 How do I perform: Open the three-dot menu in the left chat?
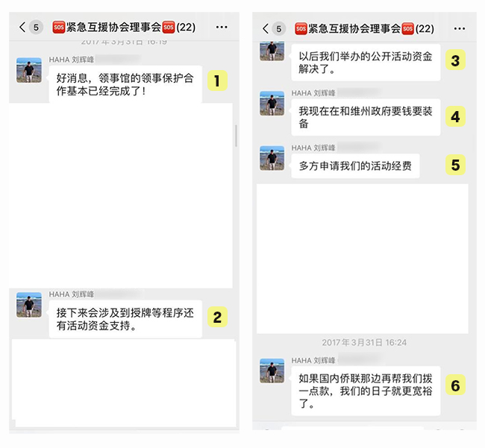(x=222, y=27)
